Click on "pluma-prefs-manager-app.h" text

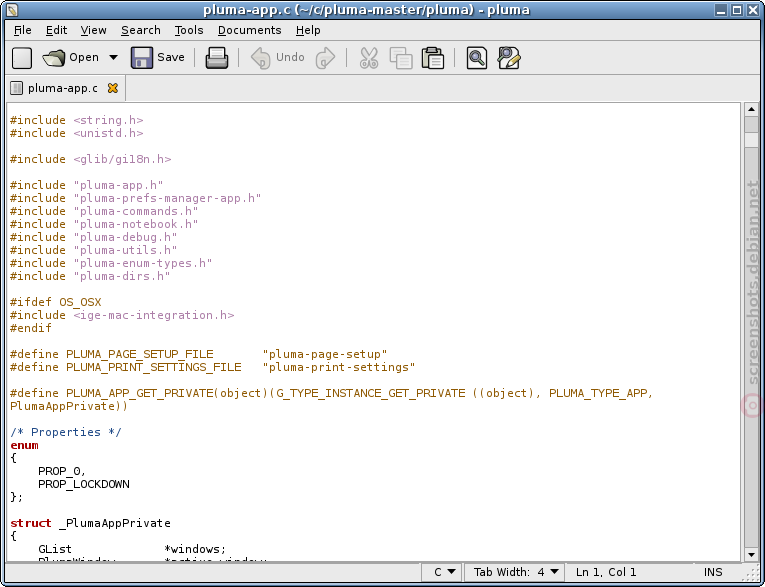(167, 198)
